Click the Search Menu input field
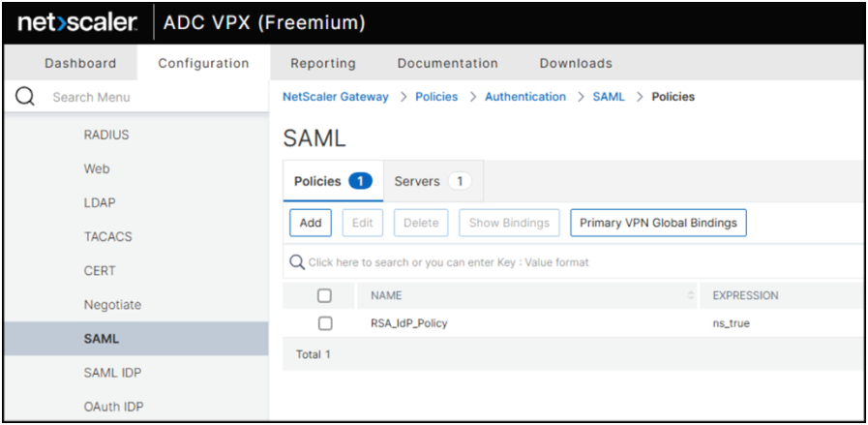This screenshot has height=425, width=868. (145, 97)
